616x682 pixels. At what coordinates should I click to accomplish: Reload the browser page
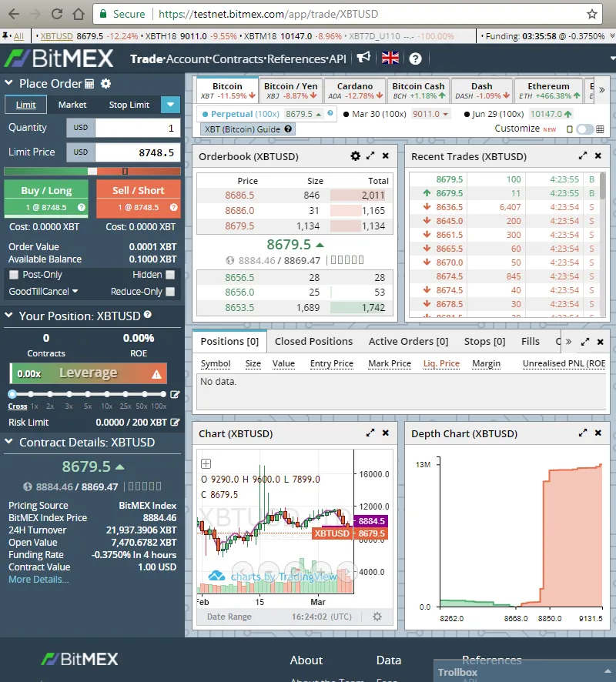pos(56,14)
